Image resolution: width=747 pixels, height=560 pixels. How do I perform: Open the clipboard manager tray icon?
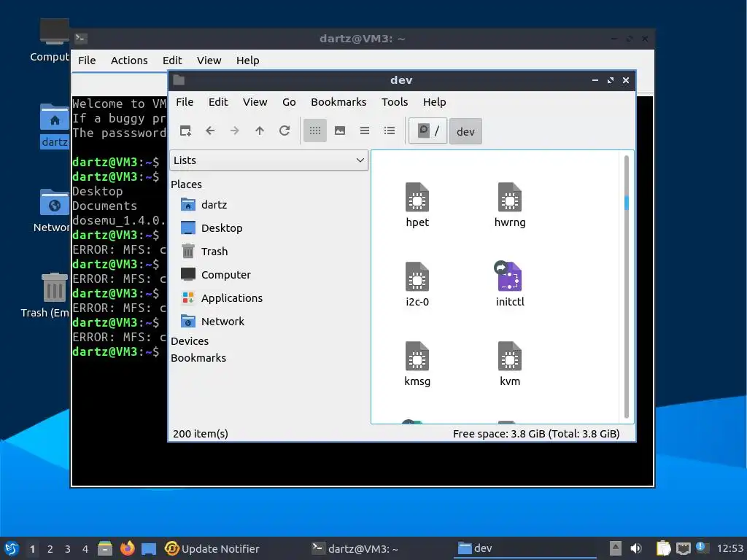(664, 548)
